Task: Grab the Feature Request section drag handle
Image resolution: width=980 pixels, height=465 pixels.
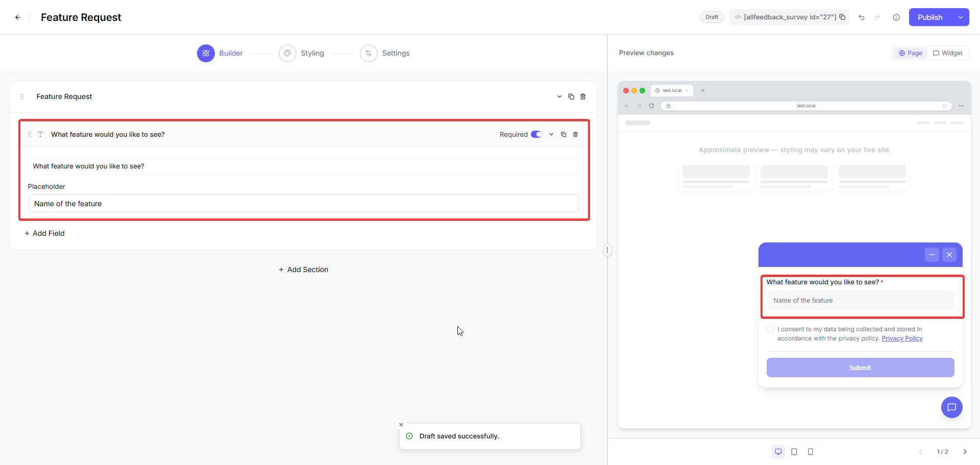Action: (22, 96)
